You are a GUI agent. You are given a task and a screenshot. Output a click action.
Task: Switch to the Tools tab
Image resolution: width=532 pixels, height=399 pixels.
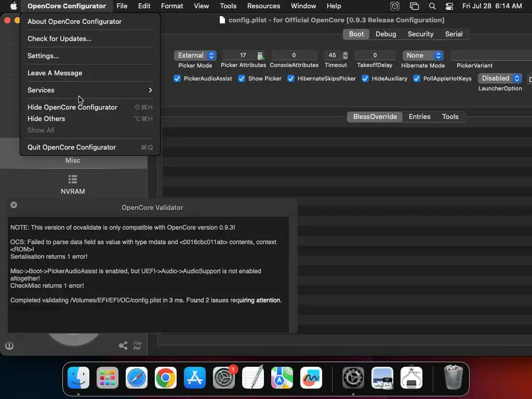(x=450, y=117)
